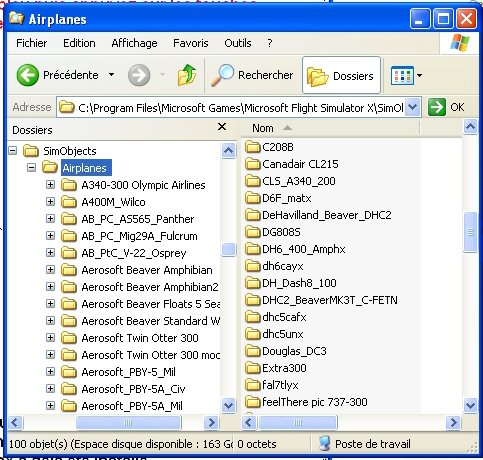
Task: Open the Favoris menu
Action: coord(191,43)
